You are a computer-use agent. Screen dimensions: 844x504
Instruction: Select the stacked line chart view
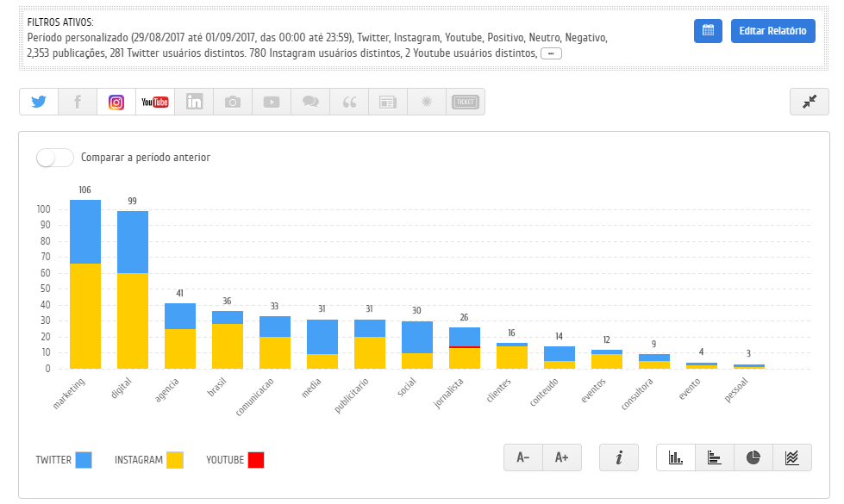coord(792,457)
